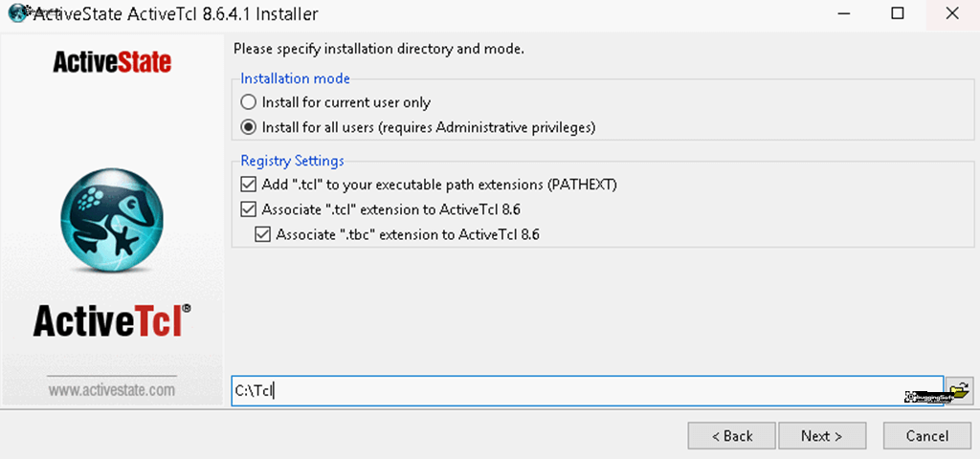
Task: Click the ActiveTcl frog logo image
Action: (112, 220)
